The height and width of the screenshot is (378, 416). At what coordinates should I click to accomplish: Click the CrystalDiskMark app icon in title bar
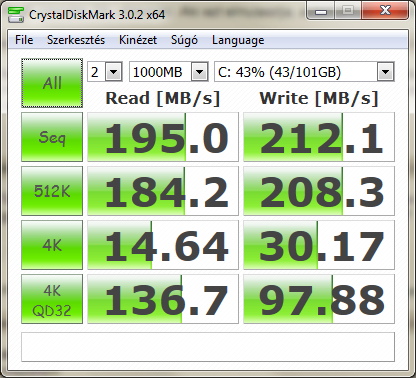point(16,14)
